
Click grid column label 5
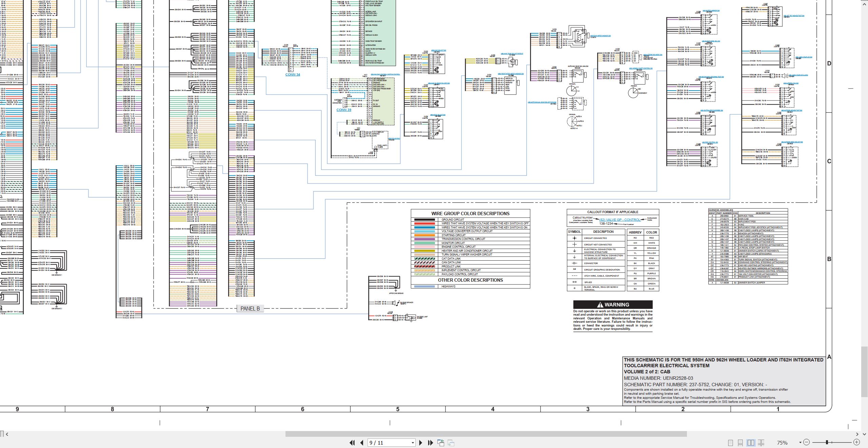[398, 409]
